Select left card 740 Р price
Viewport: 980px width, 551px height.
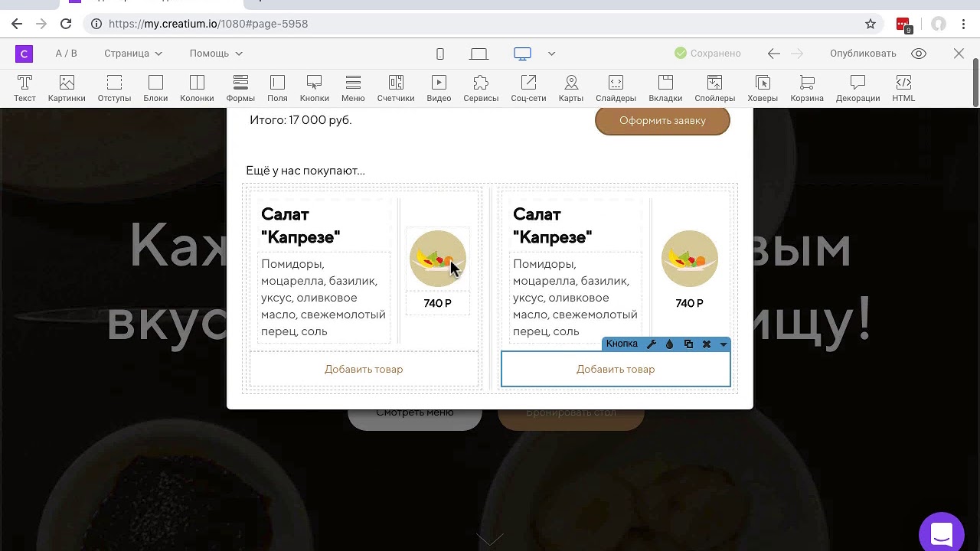tap(438, 304)
